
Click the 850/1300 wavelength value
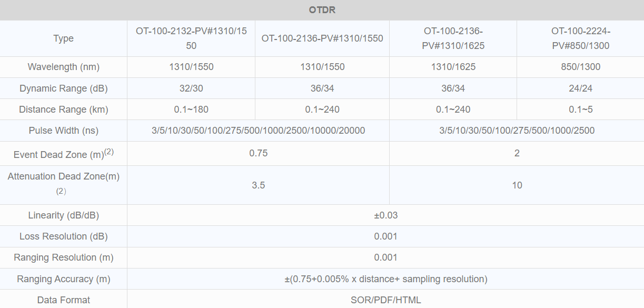point(580,67)
